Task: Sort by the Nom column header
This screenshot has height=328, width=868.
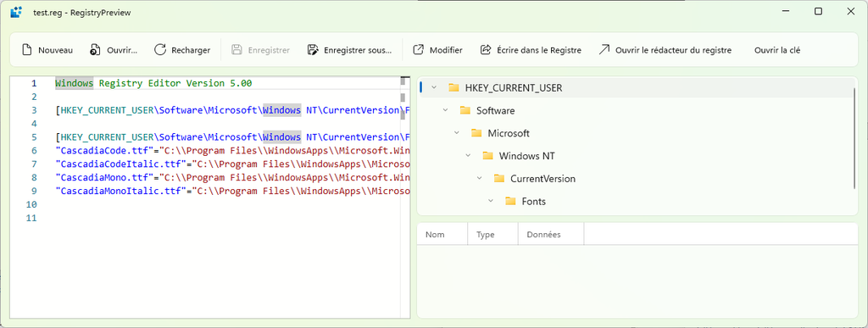Action: tap(442, 235)
